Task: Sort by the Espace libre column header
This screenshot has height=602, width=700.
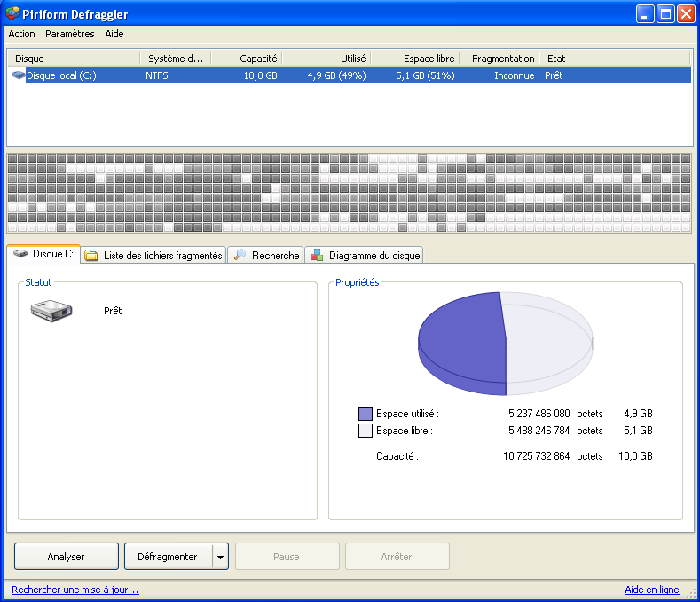Action: 415,59
